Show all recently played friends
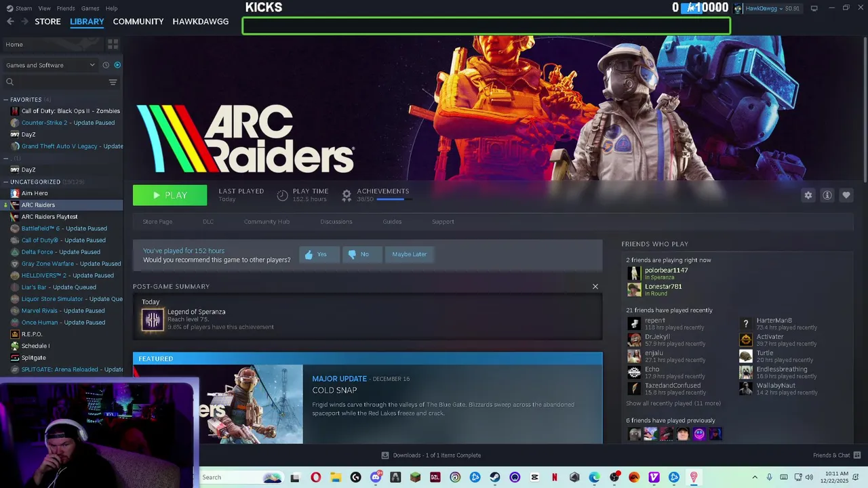Viewport: 868px width, 488px height. 673,403
